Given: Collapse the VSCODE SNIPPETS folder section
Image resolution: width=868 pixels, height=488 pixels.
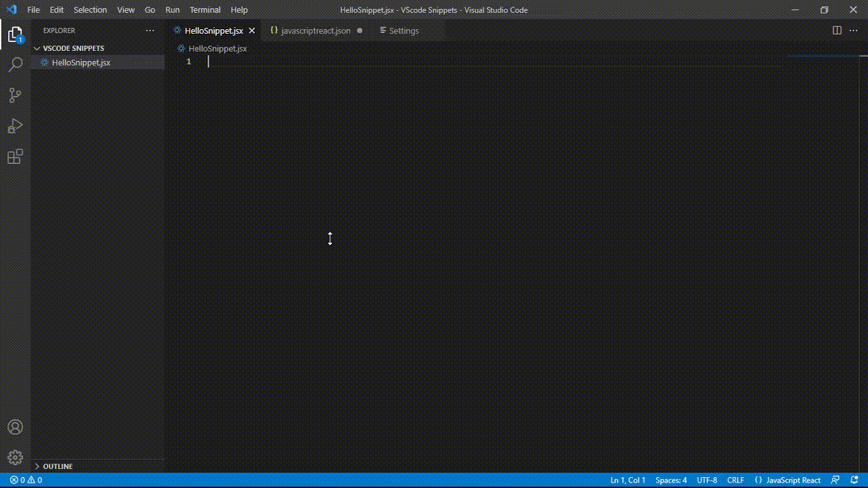Looking at the screenshot, I should coord(98,48).
